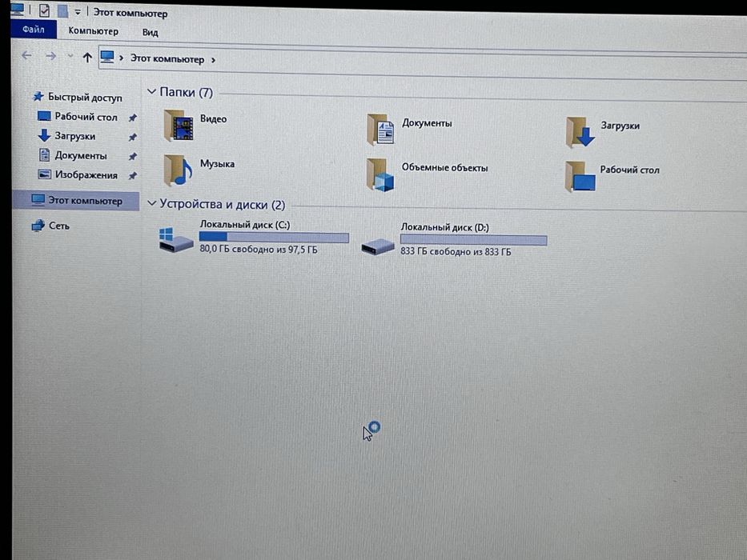Click the Рабочий стол folder name in Папки
747x560 pixels.
click(629, 170)
